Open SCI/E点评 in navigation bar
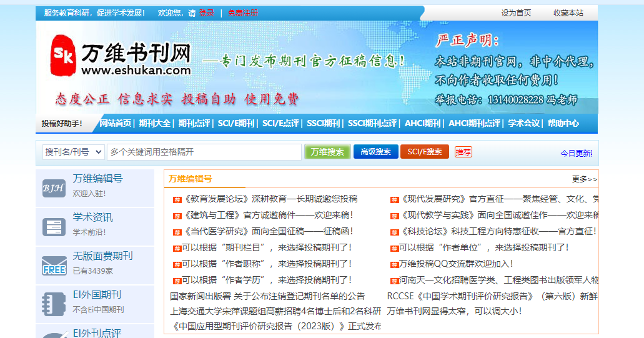This screenshot has height=338, width=644. coord(280,123)
